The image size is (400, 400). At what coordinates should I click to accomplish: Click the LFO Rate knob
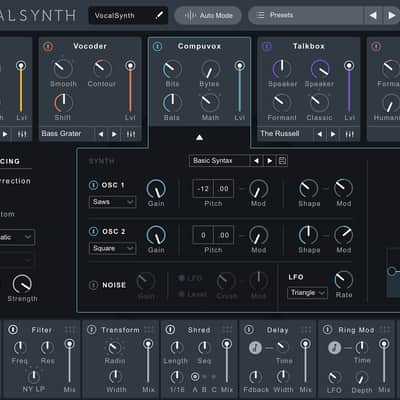pos(343,280)
